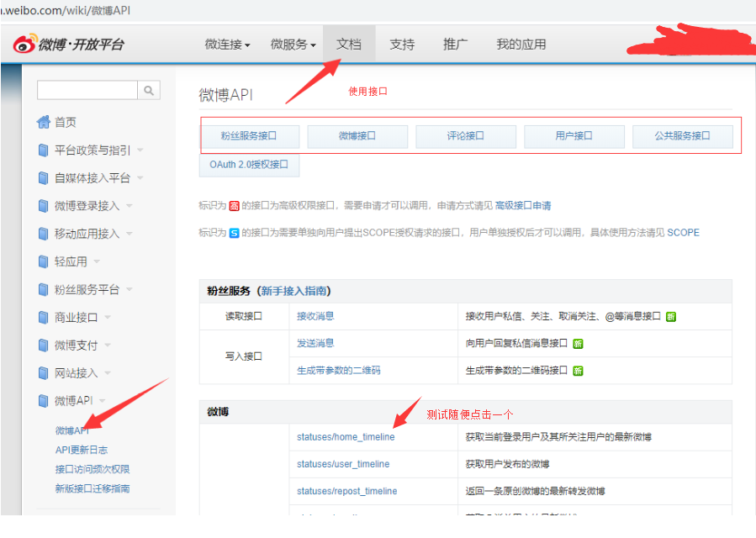Screen dimensions: 756x538
Task: Open the statuses/home_timeline API link
Action: tap(346, 437)
